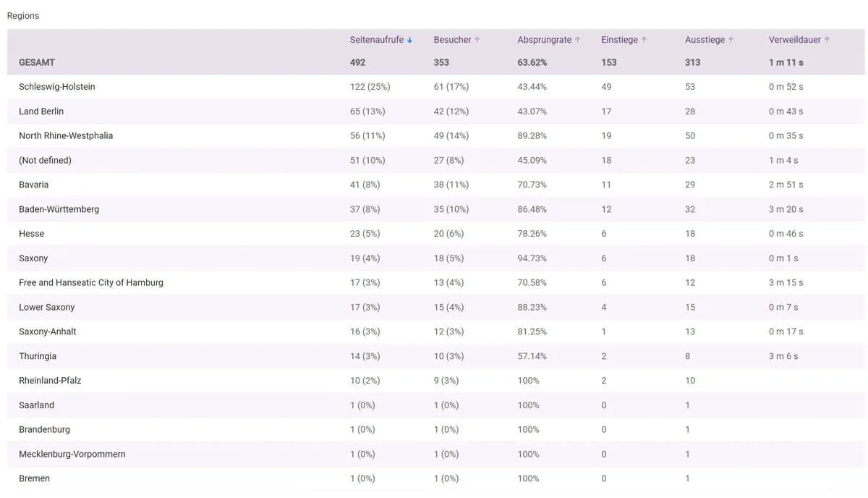868x498 pixels.
Task: Click the Regions heading above the table
Action: click(x=23, y=16)
